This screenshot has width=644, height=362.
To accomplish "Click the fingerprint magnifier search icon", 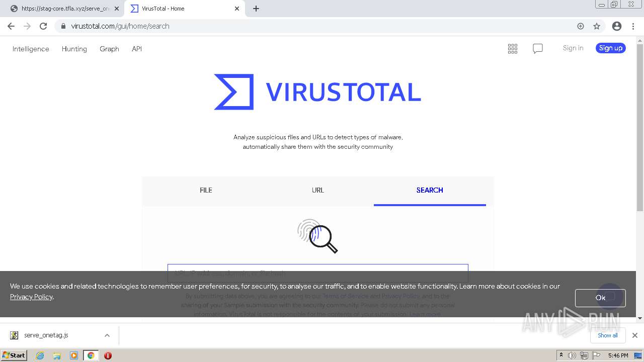I will pos(317,236).
